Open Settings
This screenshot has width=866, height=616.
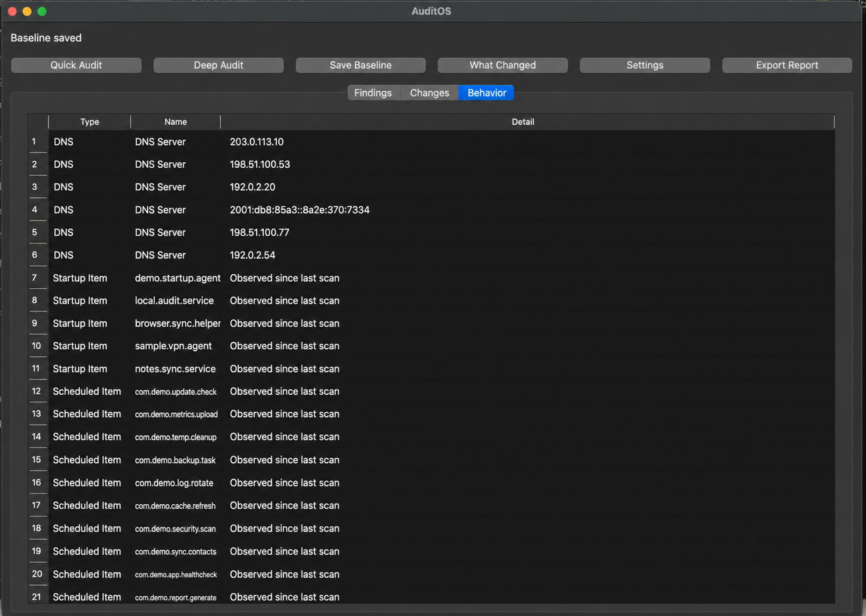coord(645,65)
